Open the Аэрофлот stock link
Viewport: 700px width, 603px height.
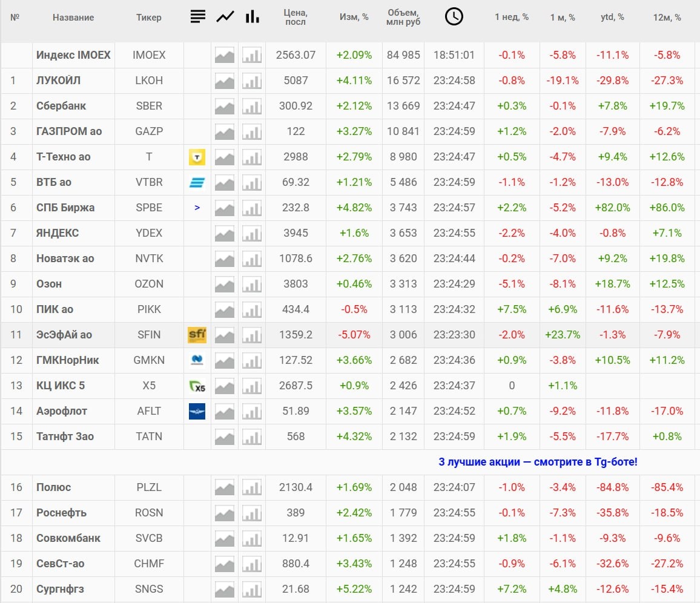[x=62, y=411]
